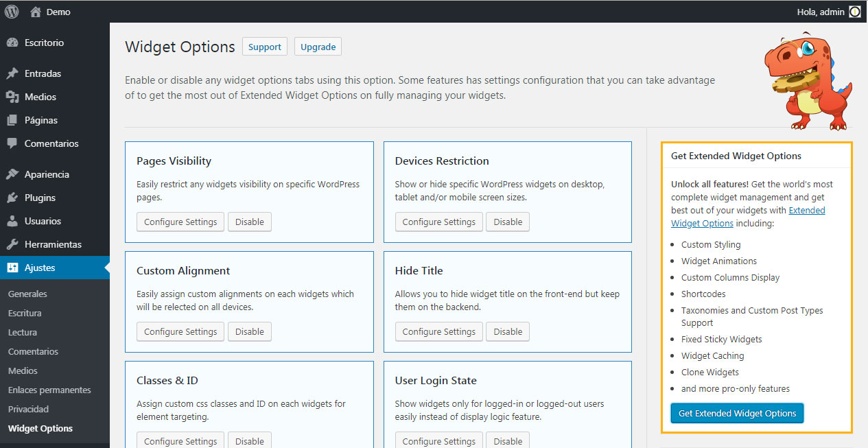868x448 pixels.
Task: Click the Comentarios speech bubble icon
Action: [x=12, y=143]
